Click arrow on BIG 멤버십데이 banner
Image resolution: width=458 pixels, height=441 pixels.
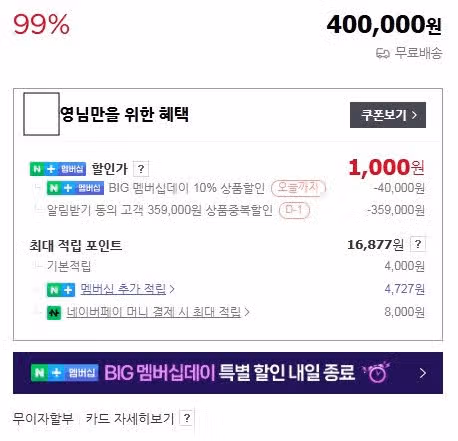tap(423, 373)
